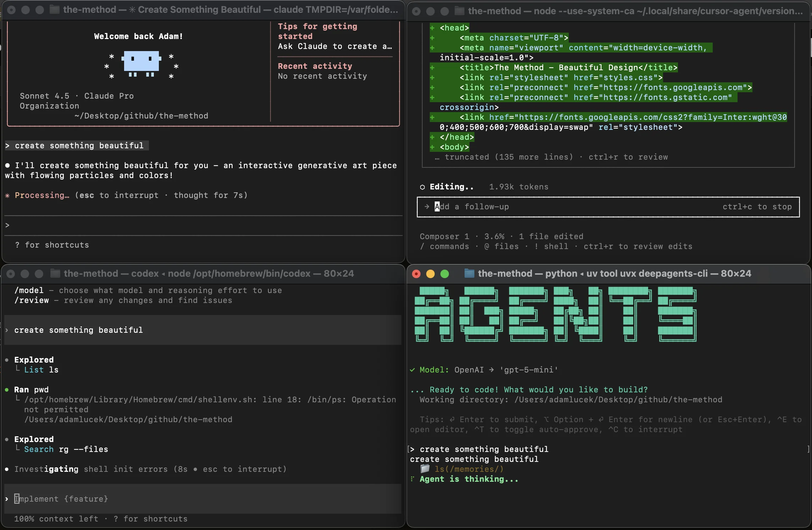Screen dimensions: 812x530
Task: Click the green zoom button of the deepagents window
Action: pyautogui.click(x=445, y=274)
